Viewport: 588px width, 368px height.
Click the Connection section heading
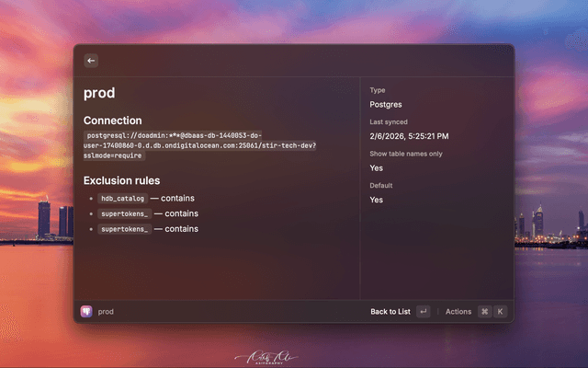point(113,121)
